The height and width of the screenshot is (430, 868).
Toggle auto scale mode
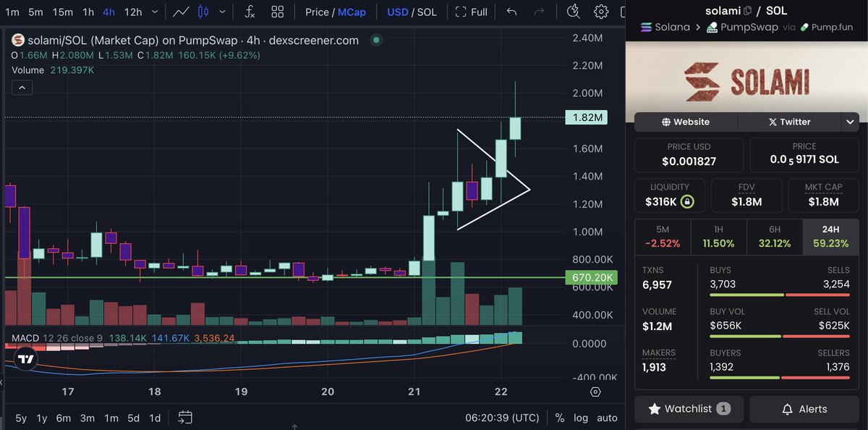607,418
